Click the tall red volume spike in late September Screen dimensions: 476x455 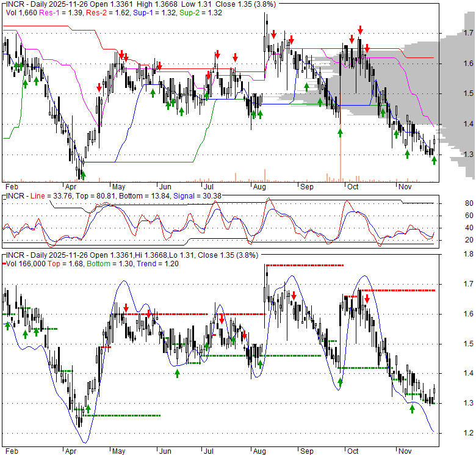pyautogui.click(x=339, y=153)
